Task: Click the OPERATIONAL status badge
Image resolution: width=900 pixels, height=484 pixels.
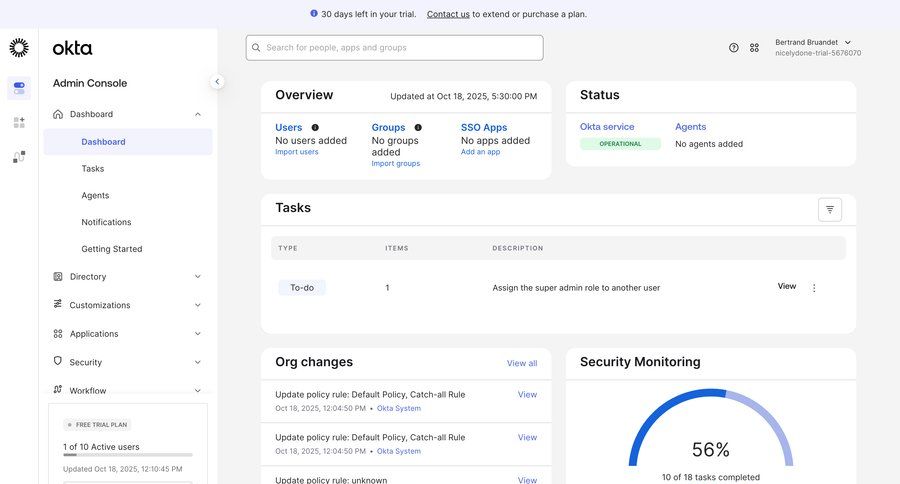Action: 620,144
